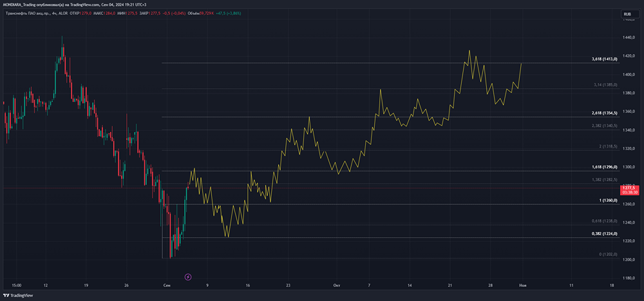Click the 1200,0 price axis label
Screen dimensions: 644x301
(x=629, y=260)
